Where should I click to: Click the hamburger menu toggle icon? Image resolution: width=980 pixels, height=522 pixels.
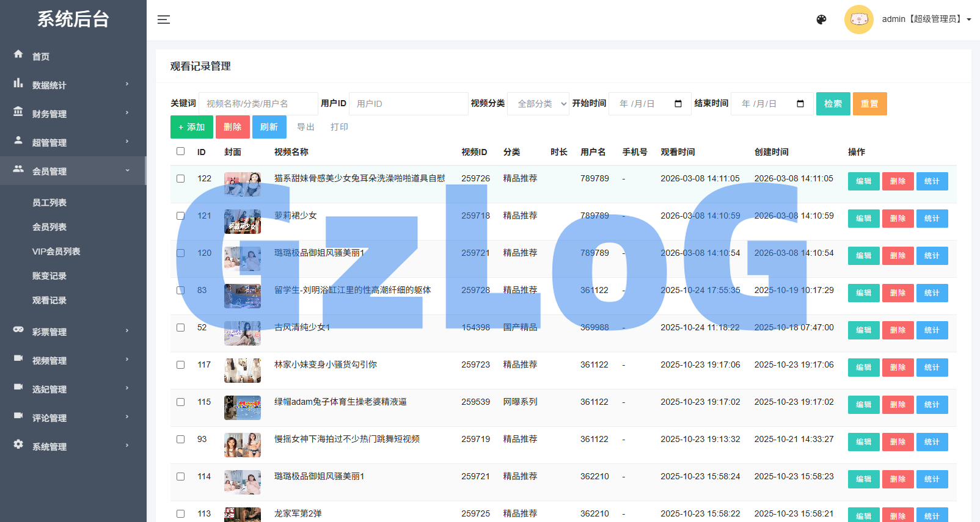(x=163, y=20)
